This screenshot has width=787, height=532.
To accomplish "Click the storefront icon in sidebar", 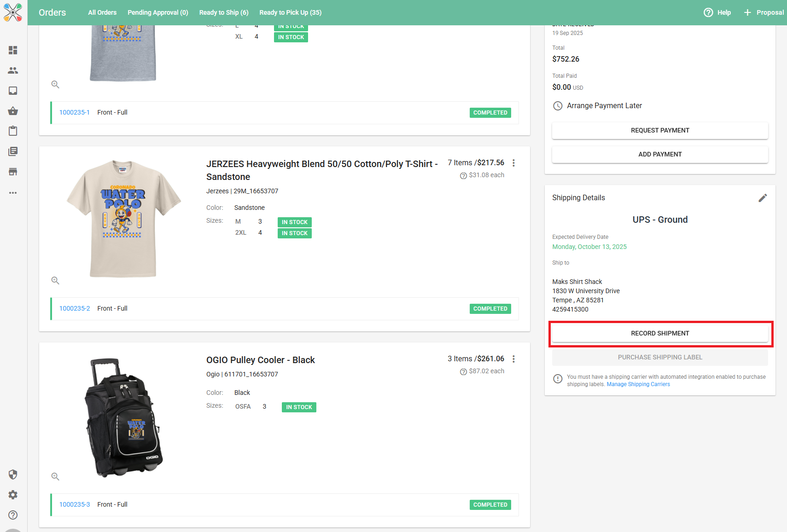I will tap(13, 172).
